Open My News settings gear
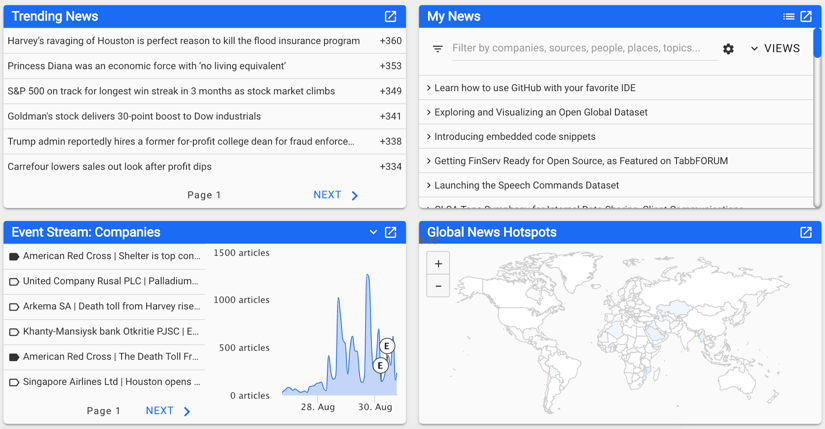This screenshot has height=429, width=825. [728, 49]
